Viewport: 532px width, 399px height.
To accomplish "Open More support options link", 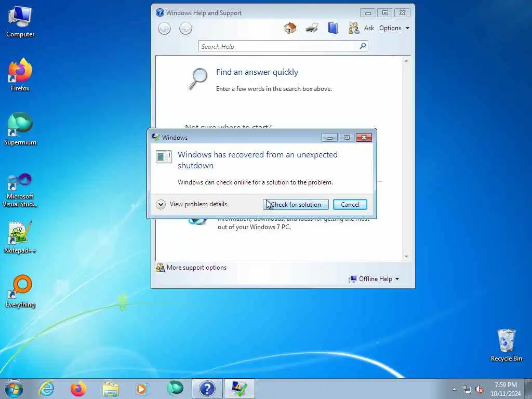I will 196,268.
